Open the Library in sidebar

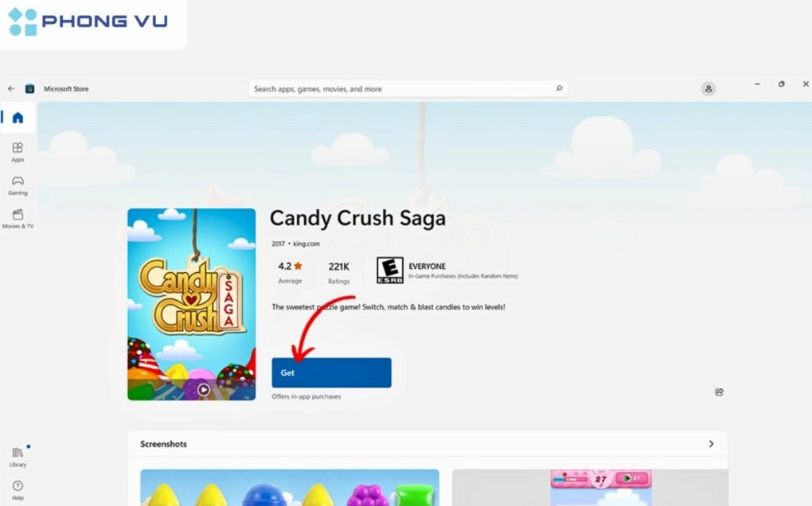tap(18, 457)
